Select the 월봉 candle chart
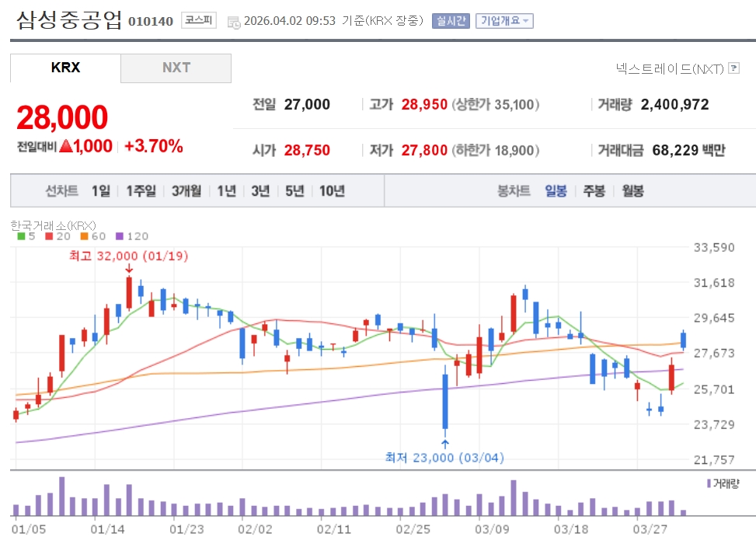 (x=633, y=190)
